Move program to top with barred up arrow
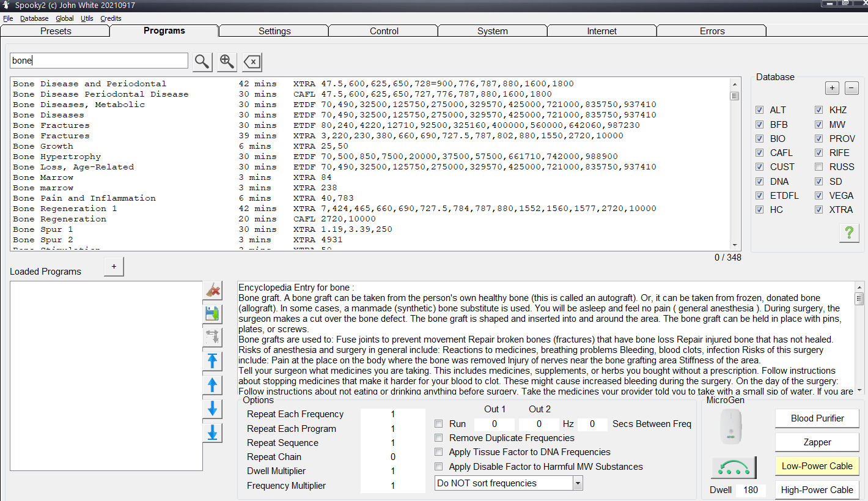 (x=213, y=361)
